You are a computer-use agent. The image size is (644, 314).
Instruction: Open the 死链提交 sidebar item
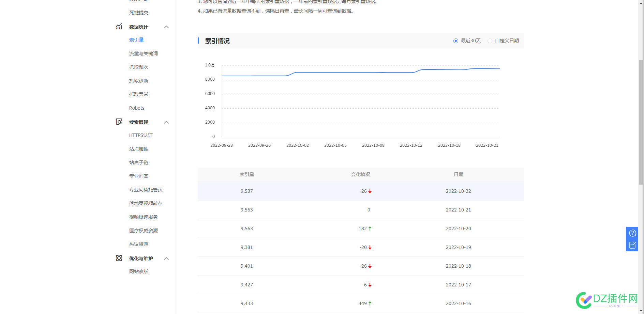[x=139, y=13]
